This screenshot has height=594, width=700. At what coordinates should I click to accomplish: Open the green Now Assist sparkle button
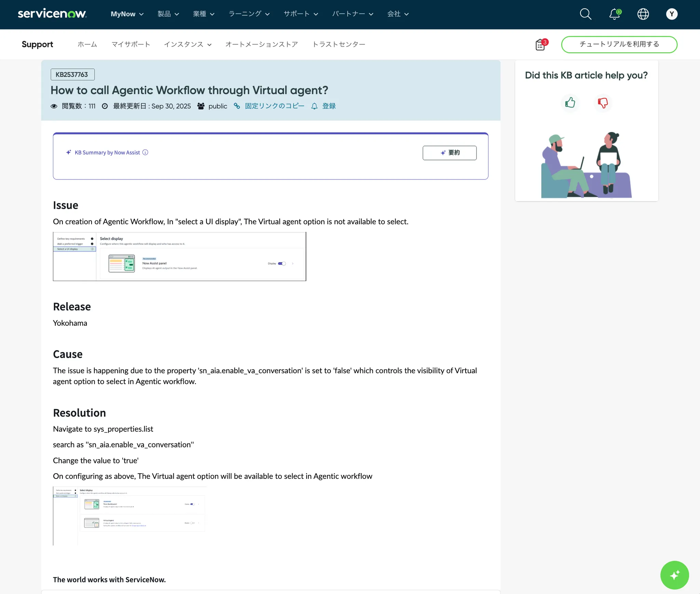pyautogui.click(x=674, y=575)
